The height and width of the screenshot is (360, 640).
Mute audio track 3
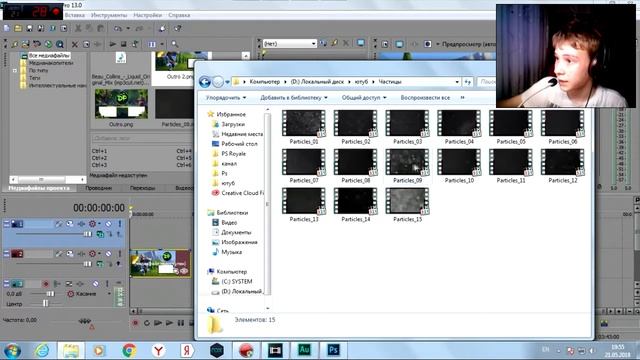click(96, 284)
